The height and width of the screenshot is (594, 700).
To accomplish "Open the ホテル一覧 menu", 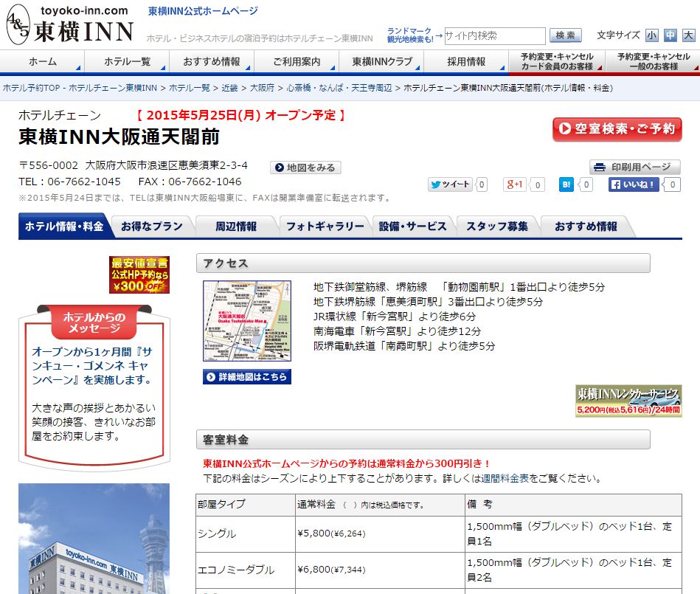I will pyautogui.click(x=127, y=62).
